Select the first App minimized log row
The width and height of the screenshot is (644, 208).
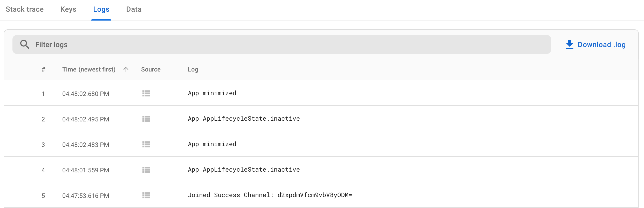(x=212, y=93)
